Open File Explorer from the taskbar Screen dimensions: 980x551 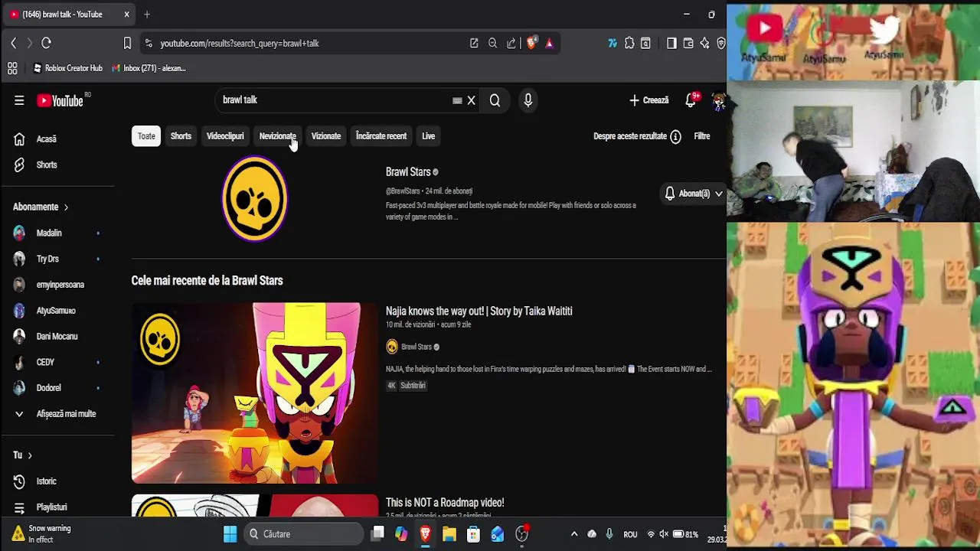point(449,534)
